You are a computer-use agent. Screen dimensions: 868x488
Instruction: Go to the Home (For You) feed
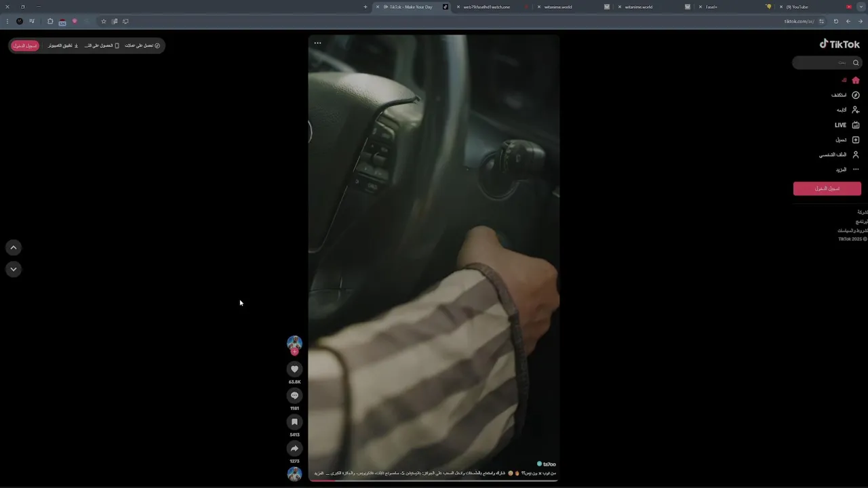[x=850, y=80]
